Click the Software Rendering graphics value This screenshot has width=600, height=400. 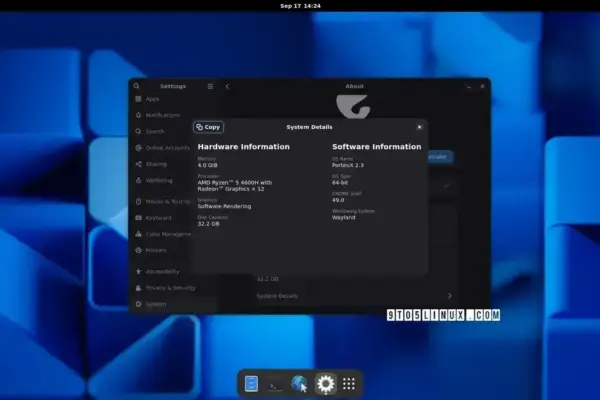click(224, 206)
